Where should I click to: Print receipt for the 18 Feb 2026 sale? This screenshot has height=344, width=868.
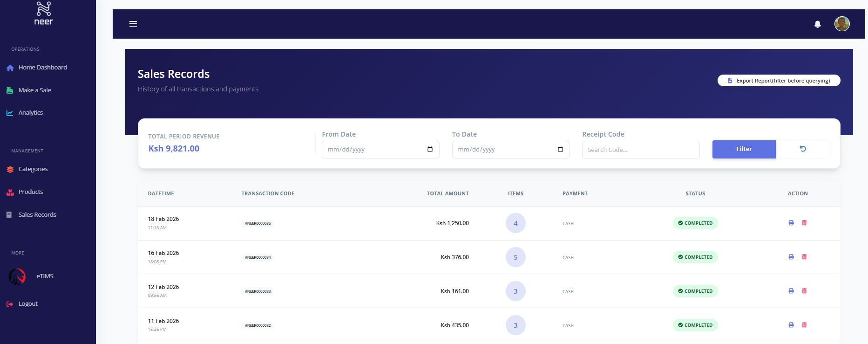(791, 223)
